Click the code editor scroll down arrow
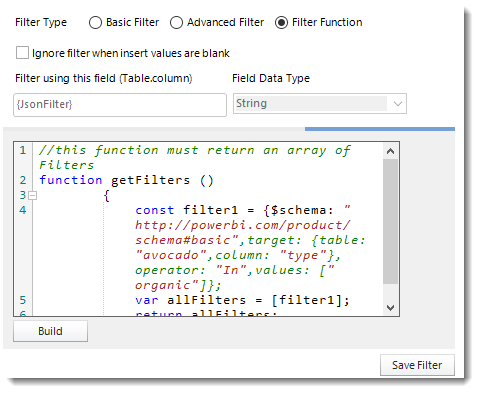 tap(390, 307)
